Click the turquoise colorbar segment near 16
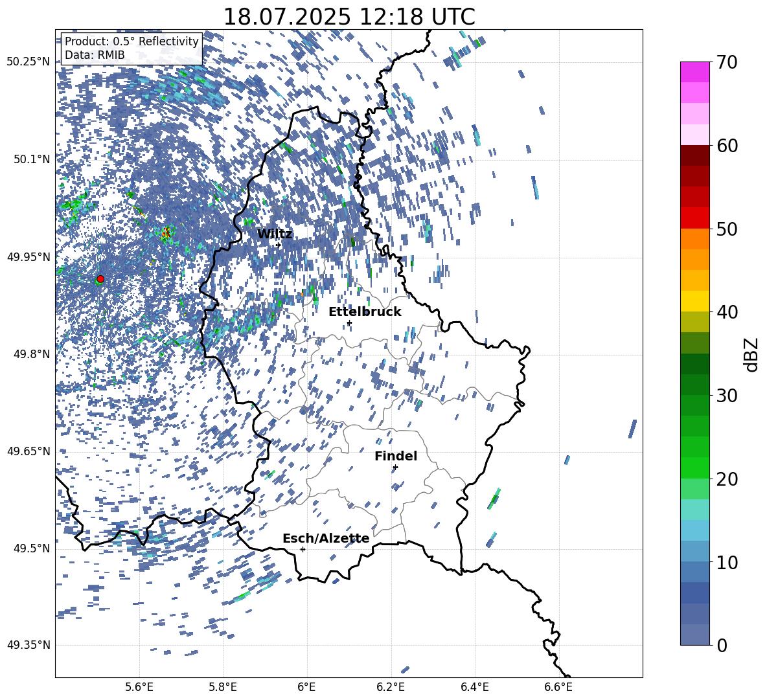The height and width of the screenshot is (700, 767). pyautogui.click(x=695, y=510)
